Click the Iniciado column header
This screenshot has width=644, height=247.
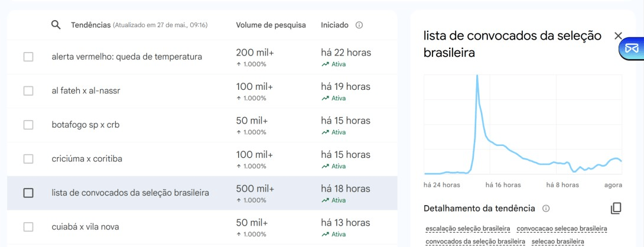pos(334,25)
